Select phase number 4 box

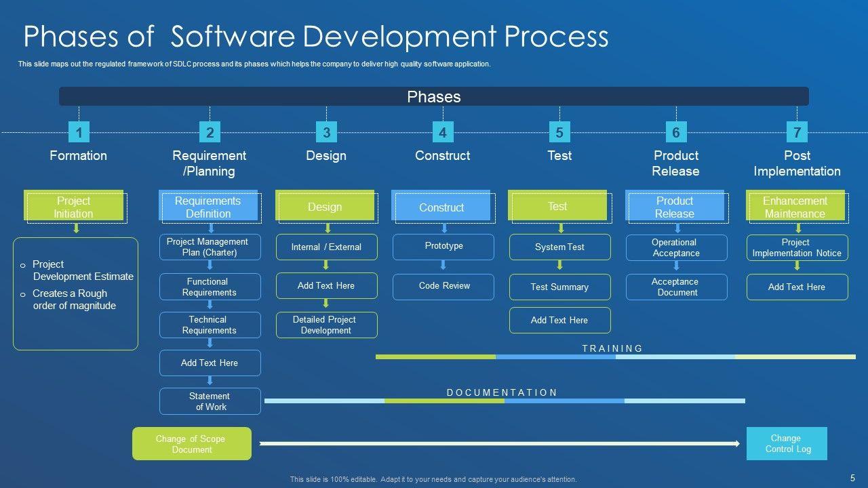[x=442, y=132]
